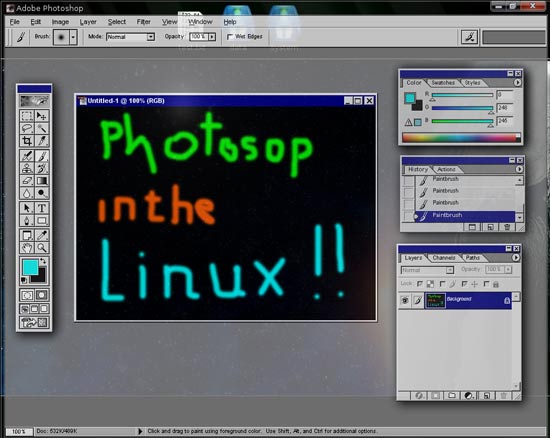Create a new layer in Layers panel
The image size is (550, 438).
(x=487, y=396)
